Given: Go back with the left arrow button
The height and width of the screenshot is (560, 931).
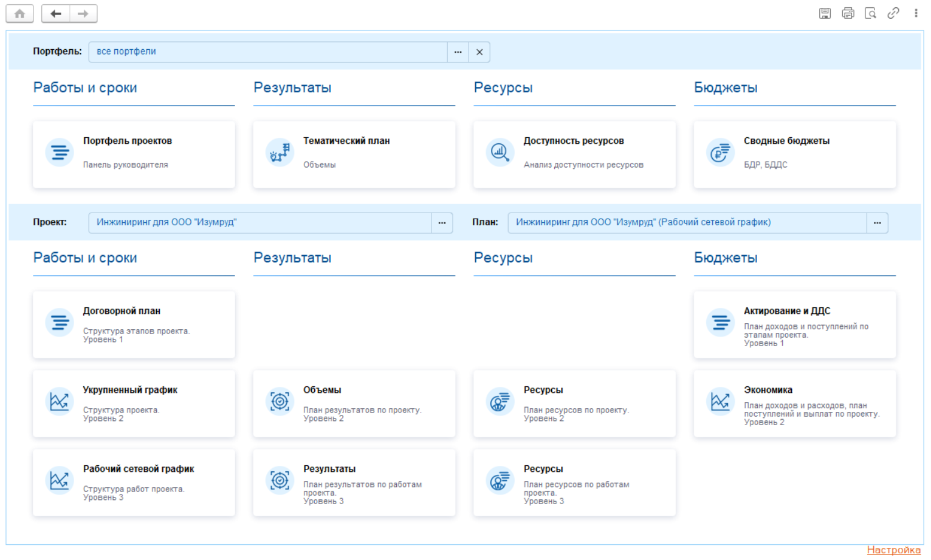Looking at the screenshot, I should click(56, 13).
